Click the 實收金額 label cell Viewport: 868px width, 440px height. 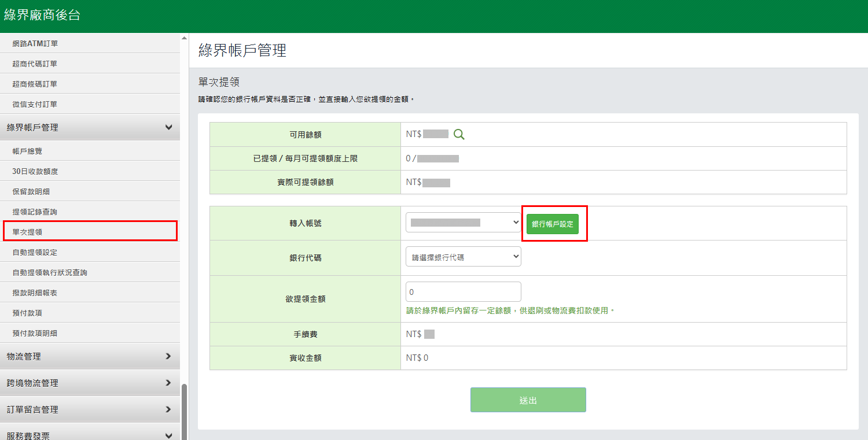[305, 358]
